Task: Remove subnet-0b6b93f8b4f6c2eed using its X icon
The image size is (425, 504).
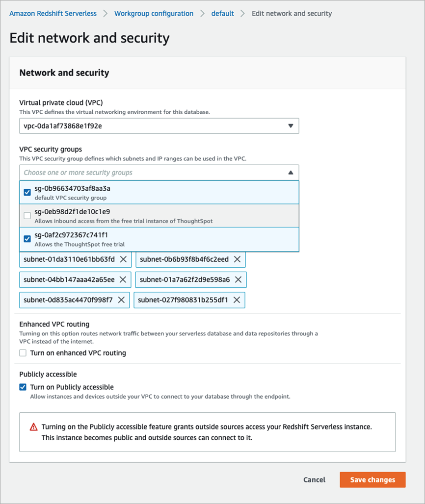Action: (x=238, y=259)
